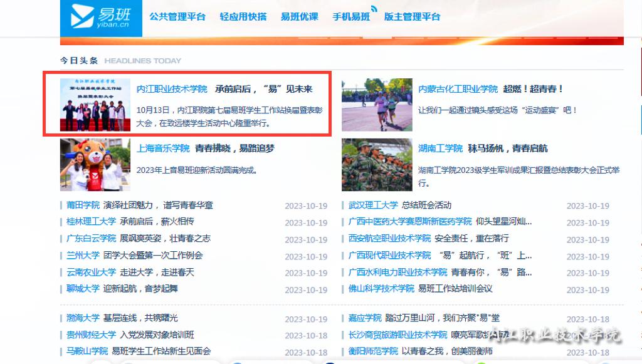The height and width of the screenshot is (364, 642).
Task: Click the 广西水利电力职业技术学院 link
Action: pos(397,273)
